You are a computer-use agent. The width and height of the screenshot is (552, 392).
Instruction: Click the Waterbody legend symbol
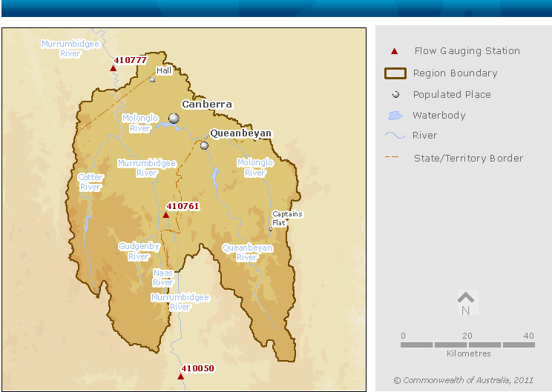395,116
